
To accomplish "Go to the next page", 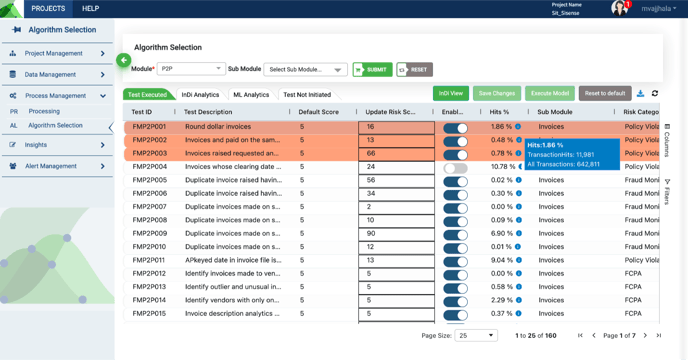I will point(645,335).
